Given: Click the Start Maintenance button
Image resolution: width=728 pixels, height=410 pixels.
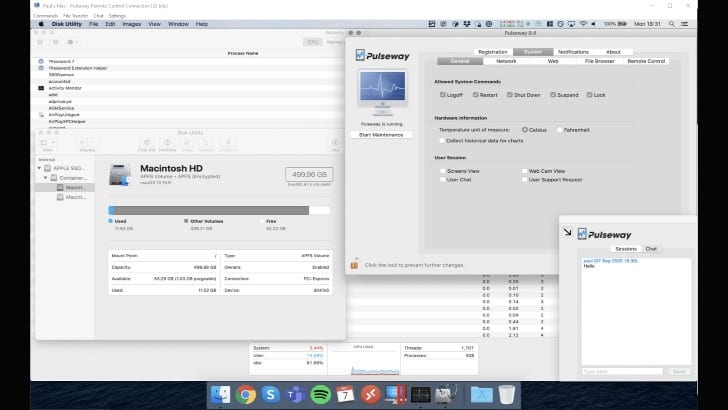Looking at the screenshot, I should coord(381,135).
